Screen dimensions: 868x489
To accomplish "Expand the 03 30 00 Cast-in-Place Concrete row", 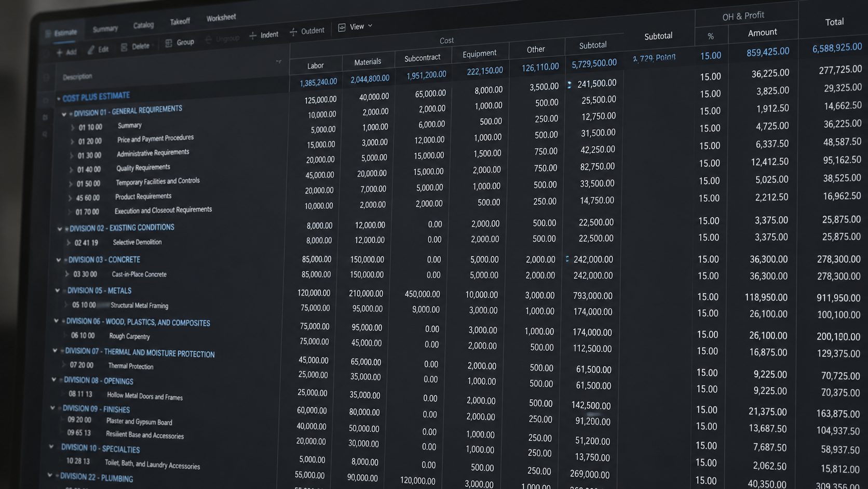I will (67, 274).
